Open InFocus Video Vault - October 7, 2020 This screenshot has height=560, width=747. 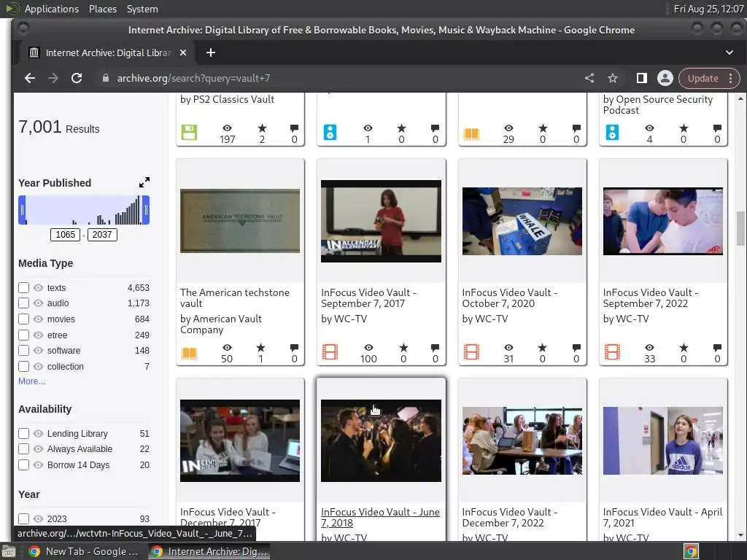click(510, 298)
